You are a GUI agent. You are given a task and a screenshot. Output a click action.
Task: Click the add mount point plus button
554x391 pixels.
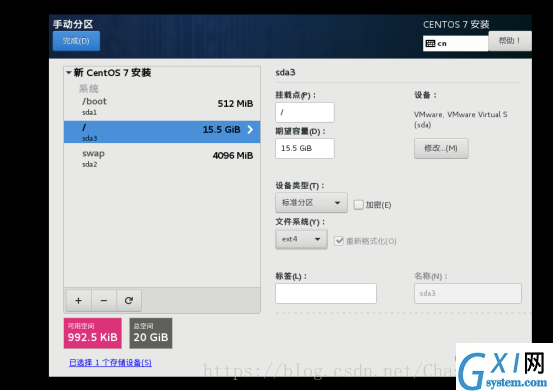click(x=78, y=301)
